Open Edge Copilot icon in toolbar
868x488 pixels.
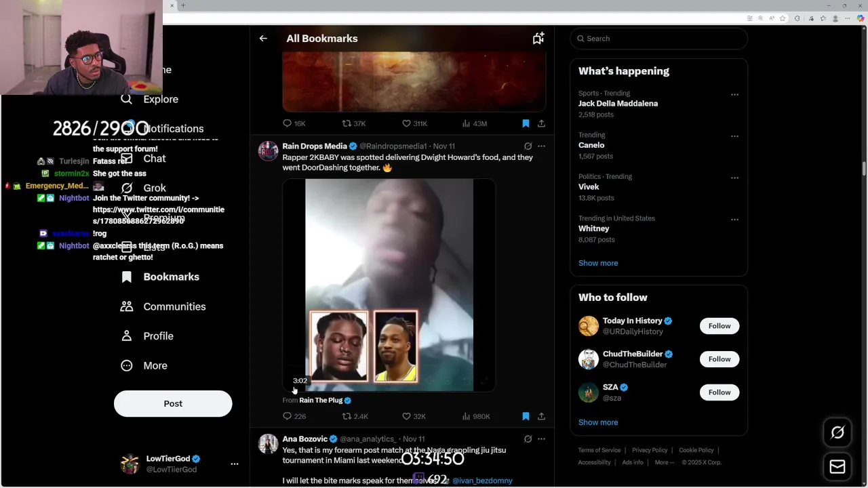(x=861, y=18)
